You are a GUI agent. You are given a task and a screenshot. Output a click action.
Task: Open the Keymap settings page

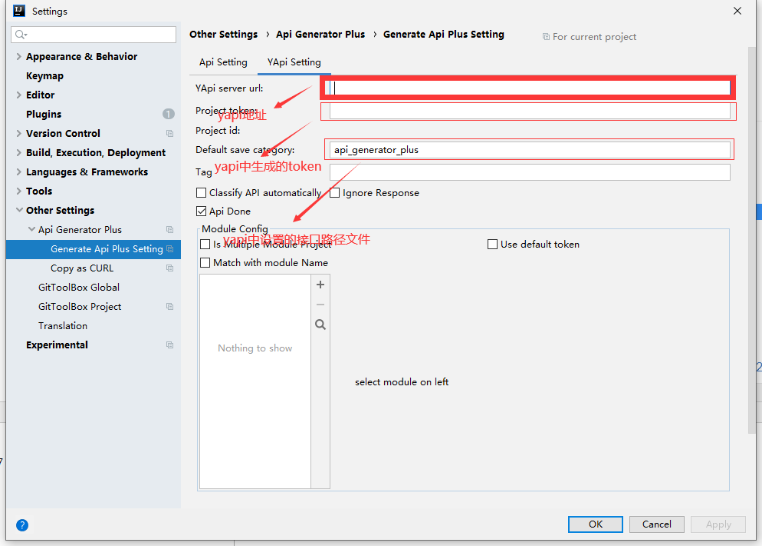(45, 76)
